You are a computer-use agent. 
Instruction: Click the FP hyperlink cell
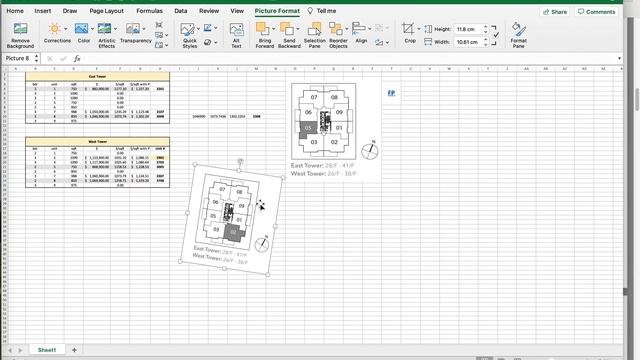(391, 93)
